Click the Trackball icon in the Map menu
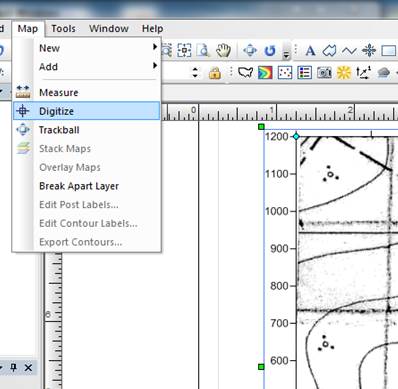This screenshot has width=398, height=389. pos(23,129)
